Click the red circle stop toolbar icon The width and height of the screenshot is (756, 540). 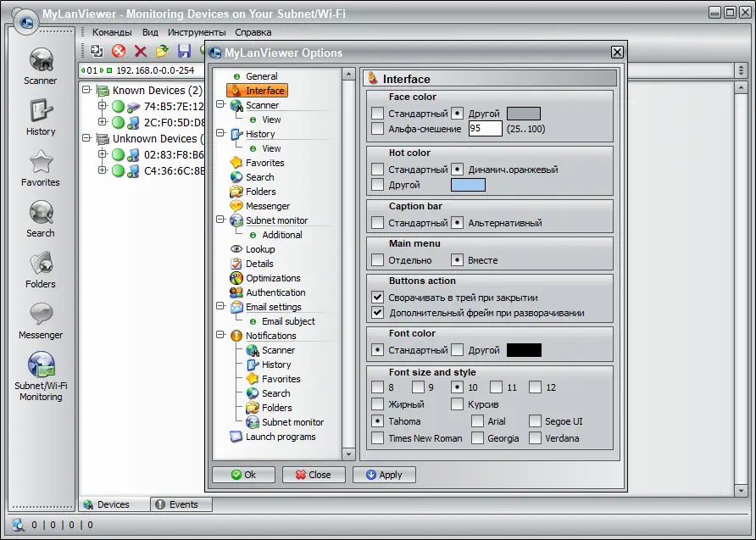coord(118,51)
